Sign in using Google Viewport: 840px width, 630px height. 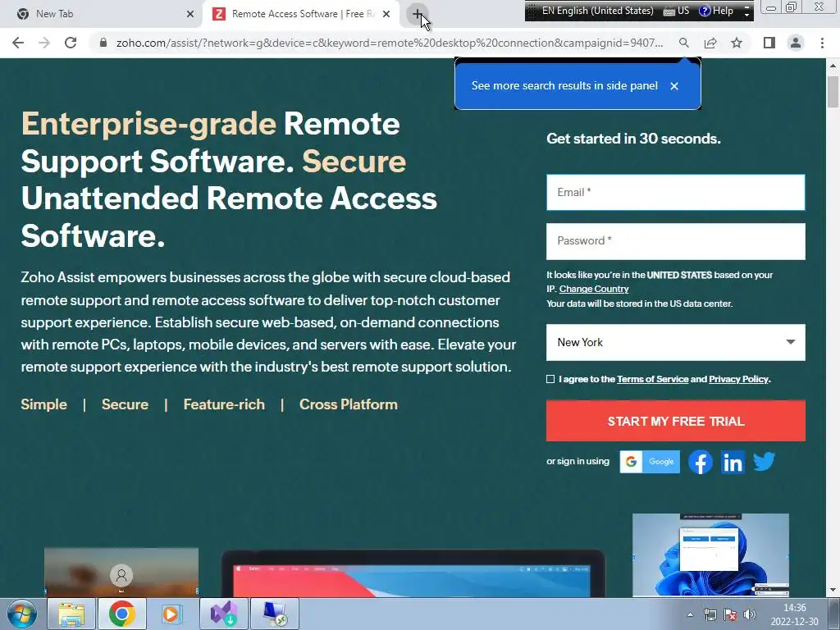point(650,462)
